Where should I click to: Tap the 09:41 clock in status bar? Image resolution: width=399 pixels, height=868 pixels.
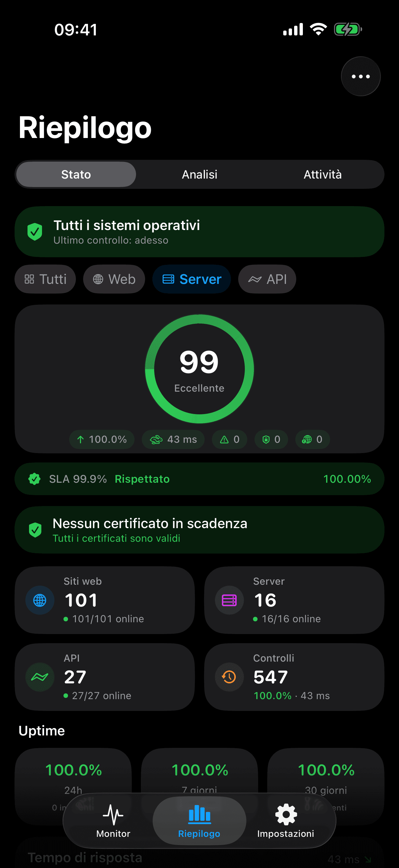click(76, 30)
